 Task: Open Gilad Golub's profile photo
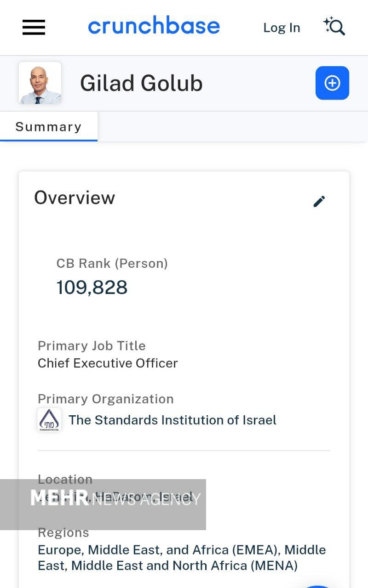click(x=40, y=83)
